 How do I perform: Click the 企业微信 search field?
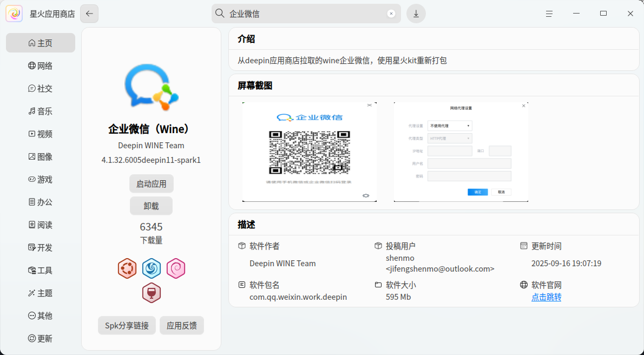click(306, 14)
